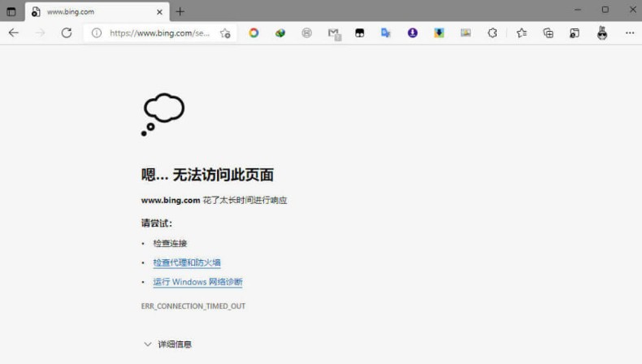The height and width of the screenshot is (364, 642).
Task: Go forward to the next page
Action: point(40,32)
